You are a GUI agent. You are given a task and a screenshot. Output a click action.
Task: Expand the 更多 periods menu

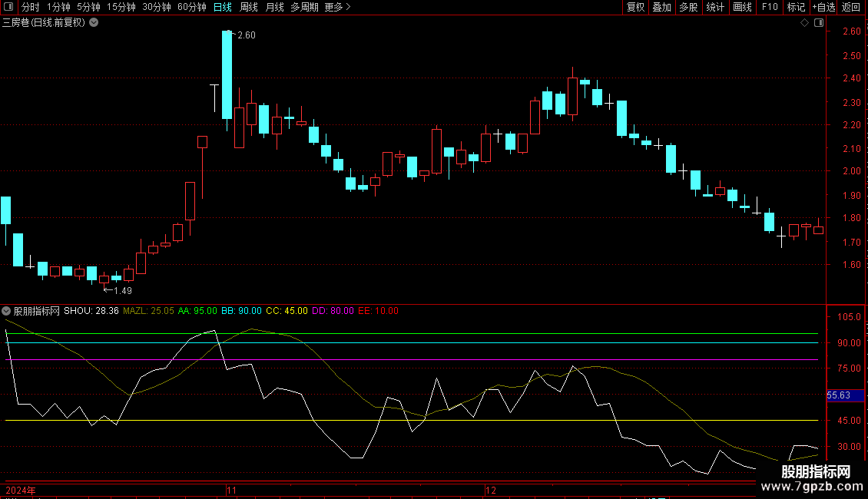pos(337,7)
